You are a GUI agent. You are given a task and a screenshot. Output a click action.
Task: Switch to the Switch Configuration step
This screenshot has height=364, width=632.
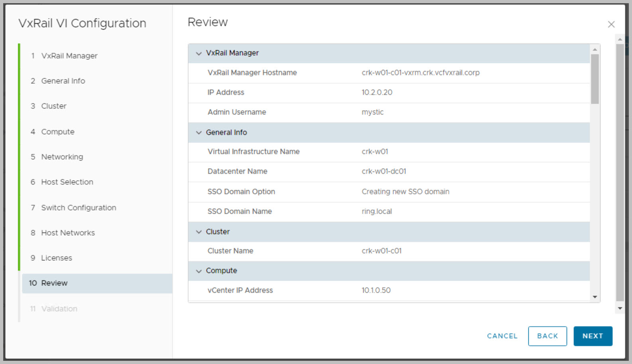tap(79, 208)
